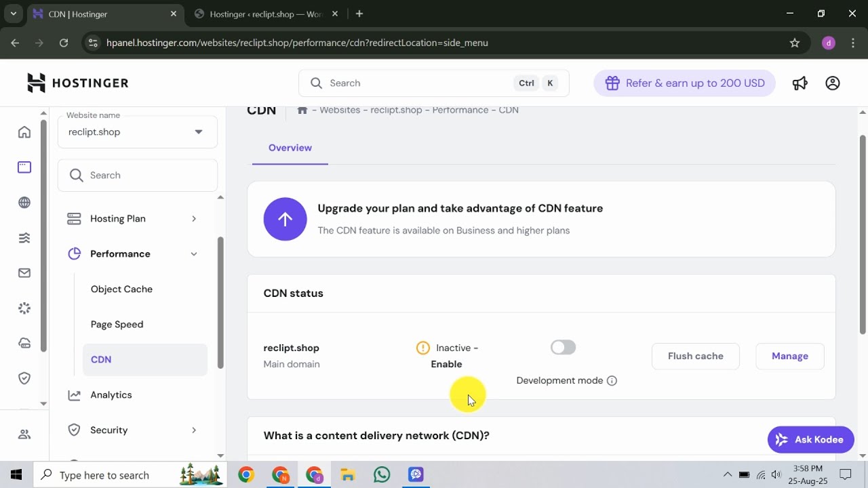The height and width of the screenshot is (488, 868).
Task: Open the VPS cloud icon in rail
Action: click(x=24, y=343)
